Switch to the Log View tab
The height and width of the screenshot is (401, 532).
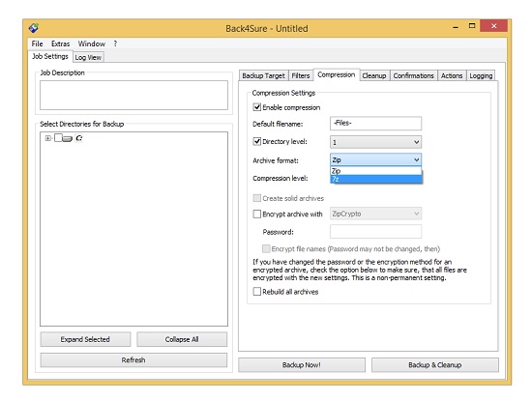(x=88, y=57)
